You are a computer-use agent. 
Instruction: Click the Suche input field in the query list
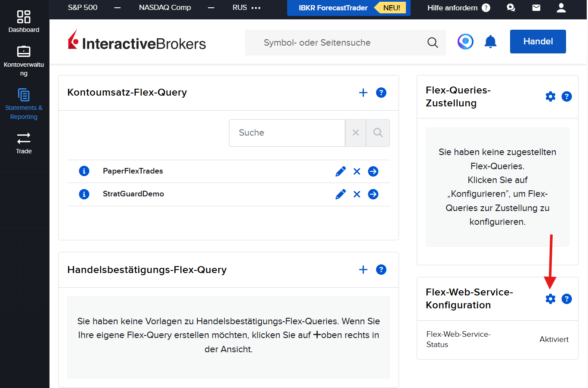[x=287, y=133]
